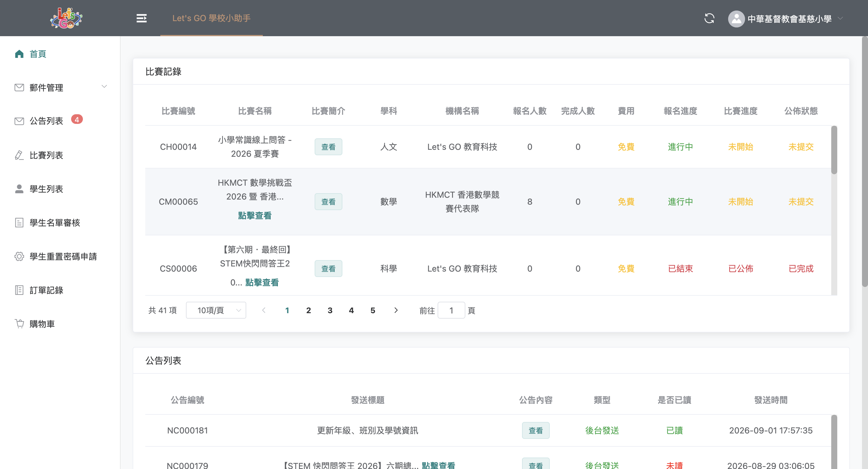Go to page 5 of records
Image resolution: width=868 pixels, height=469 pixels.
(x=373, y=310)
